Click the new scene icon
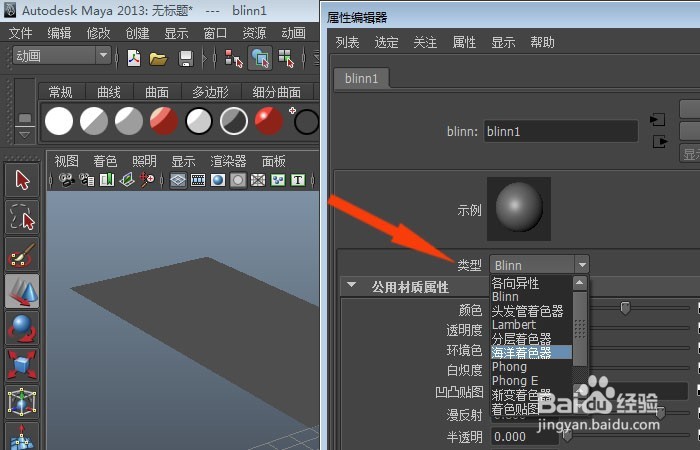 coord(134,58)
